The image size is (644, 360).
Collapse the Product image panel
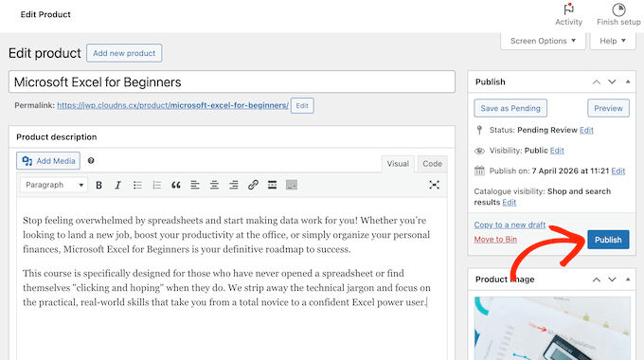(x=628, y=279)
